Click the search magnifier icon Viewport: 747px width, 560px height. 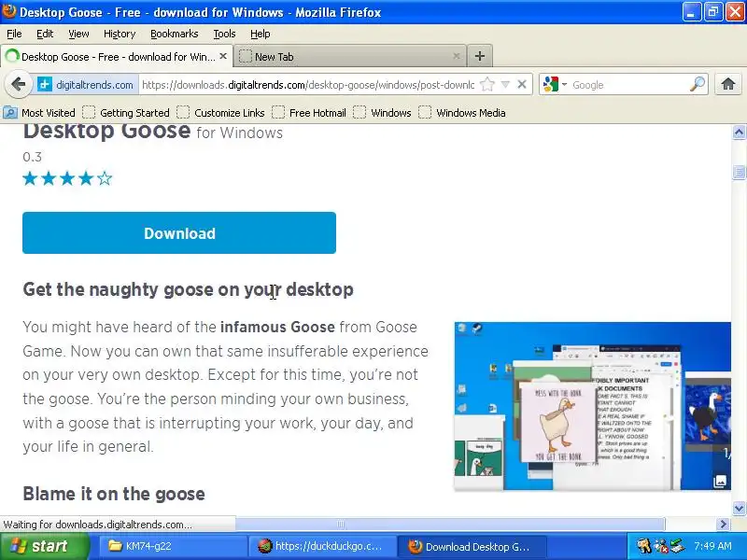pyautogui.click(x=698, y=84)
